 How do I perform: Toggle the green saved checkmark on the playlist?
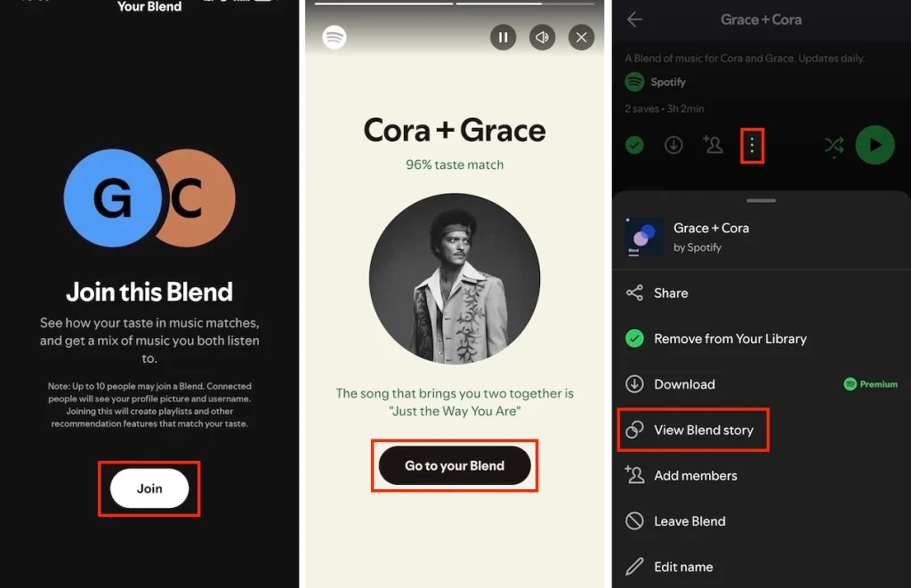634,144
